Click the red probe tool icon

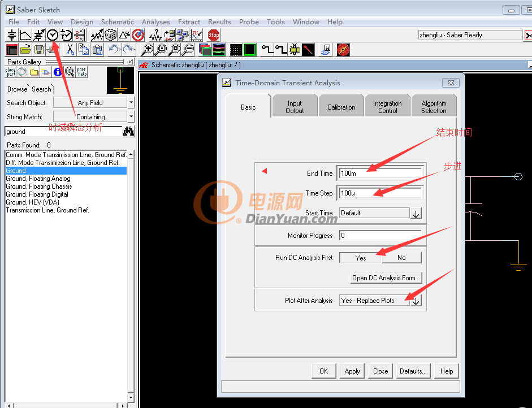point(309,50)
